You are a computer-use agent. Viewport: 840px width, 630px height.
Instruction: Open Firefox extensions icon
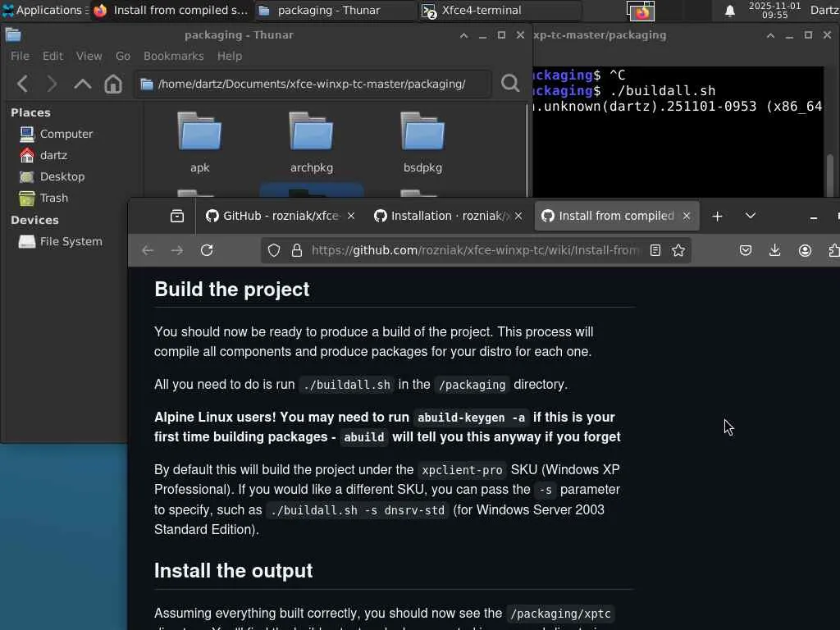tap(833, 250)
